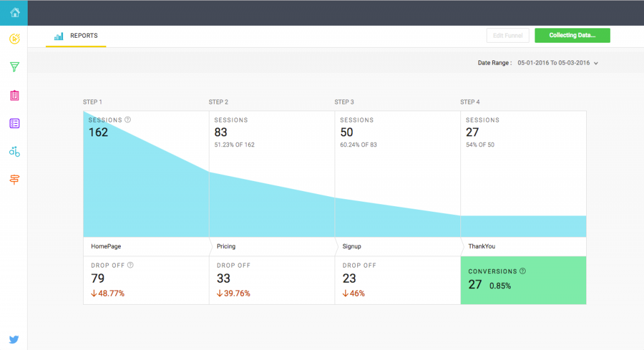Open the Twitter bird icon
The height and width of the screenshot is (350, 644).
[x=14, y=339]
